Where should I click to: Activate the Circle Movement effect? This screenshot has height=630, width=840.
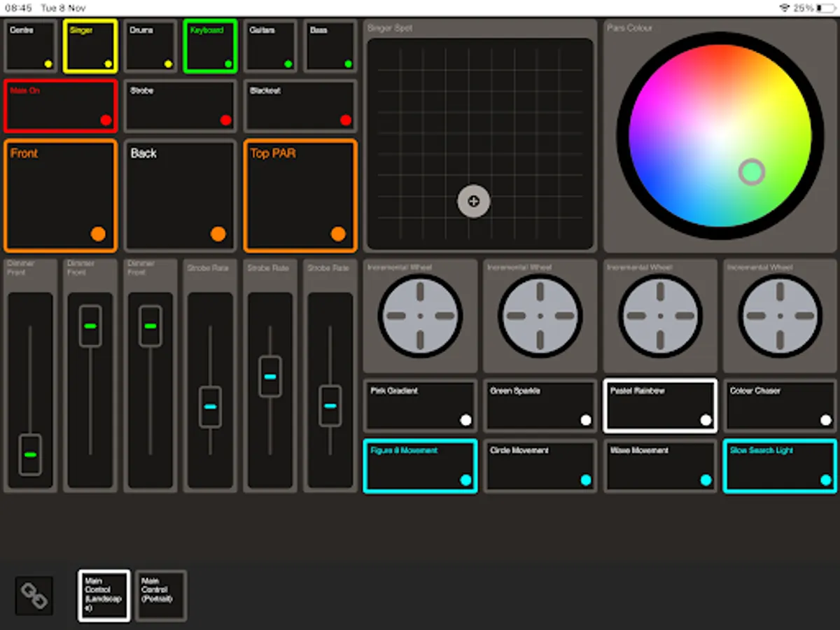pos(540,465)
